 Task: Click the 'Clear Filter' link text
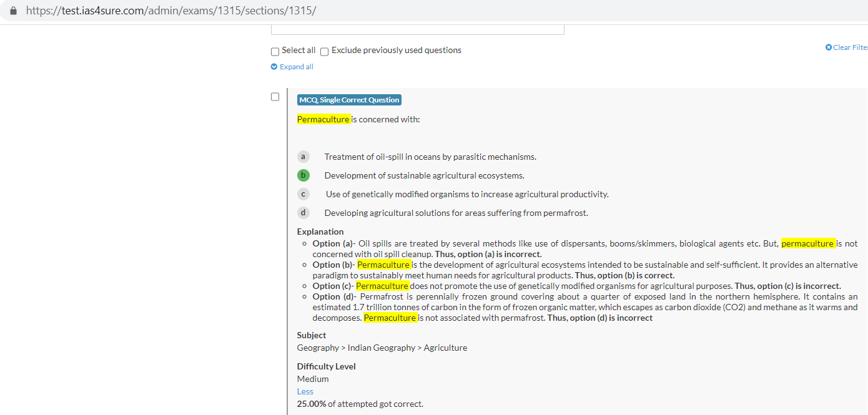pyautogui.click(x=850, y=47)
